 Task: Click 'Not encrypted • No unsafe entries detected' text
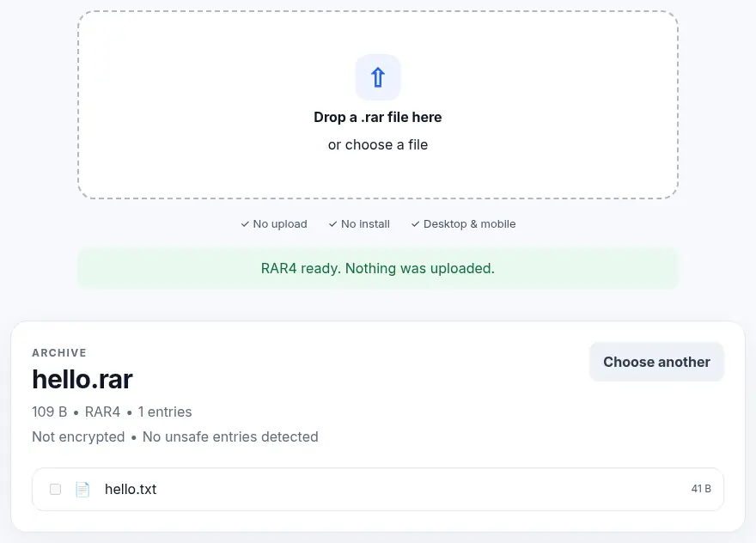(175, 437)
